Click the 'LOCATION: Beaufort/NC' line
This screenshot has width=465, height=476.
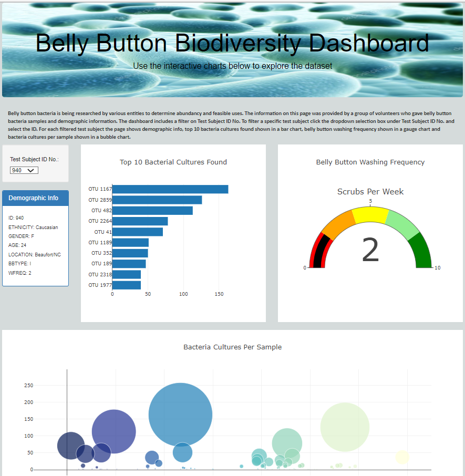pos(35,255)
